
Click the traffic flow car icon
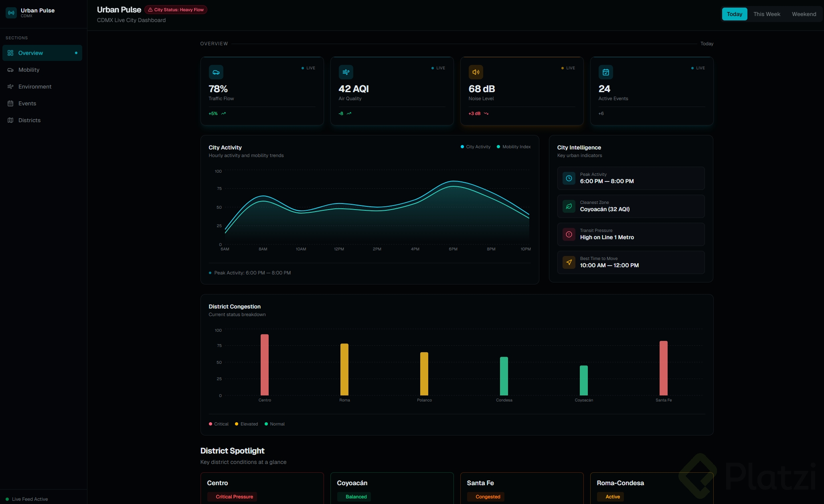click(x=216, y=72)
